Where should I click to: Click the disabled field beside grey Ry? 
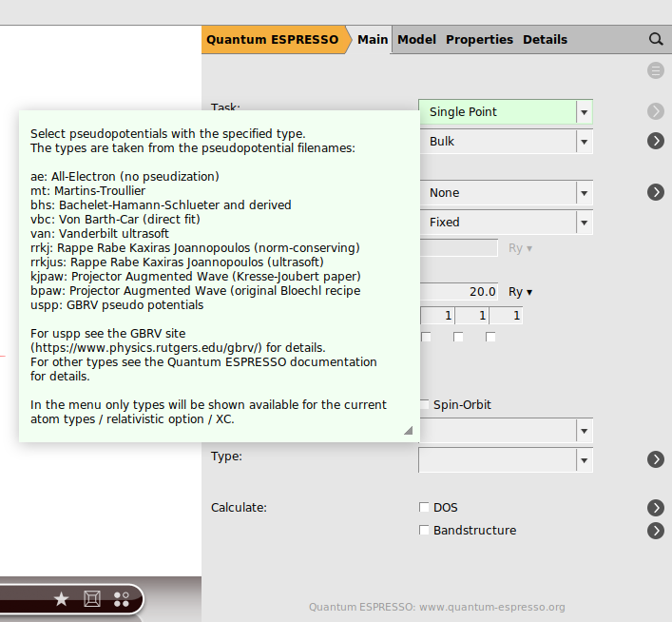pos(458,248)
